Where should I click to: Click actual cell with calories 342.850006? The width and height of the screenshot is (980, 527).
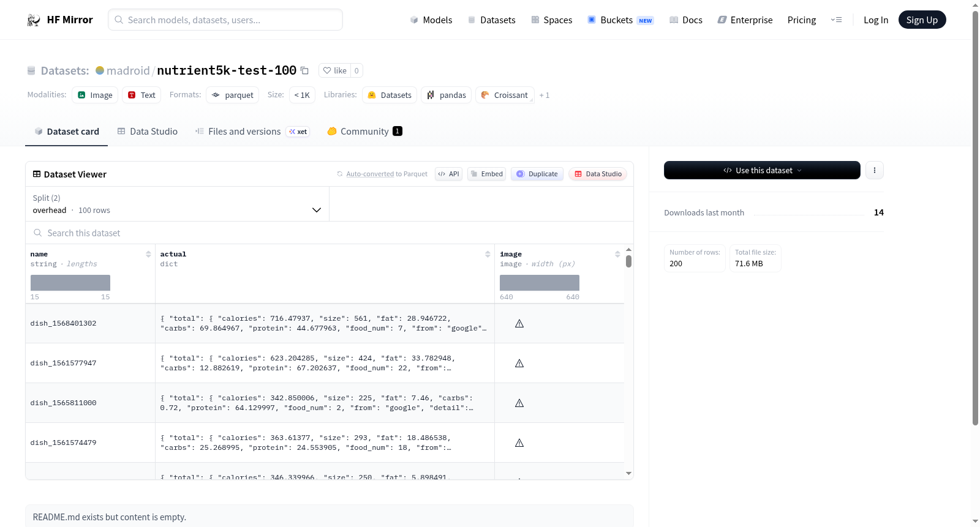[325, 403]
